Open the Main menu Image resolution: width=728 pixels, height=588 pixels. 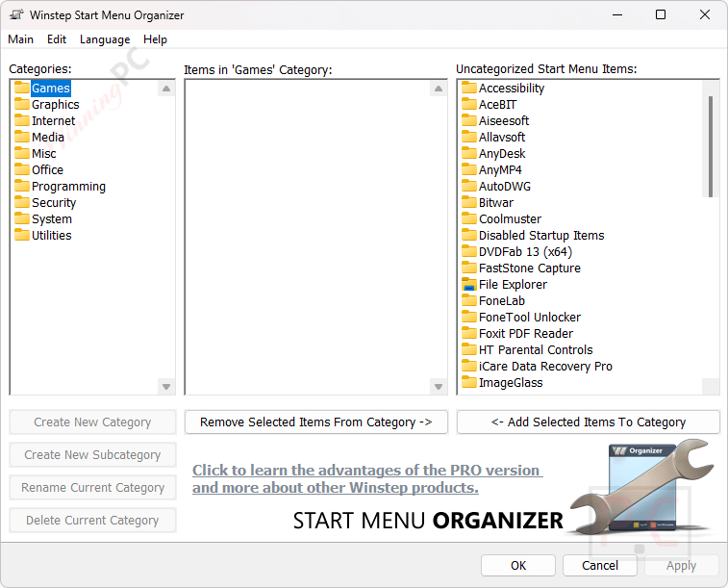click(x=20, y=39)
